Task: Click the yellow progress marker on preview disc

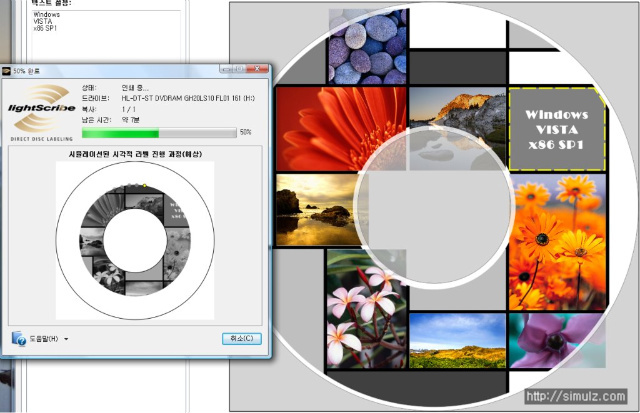Action: (144, 186)
